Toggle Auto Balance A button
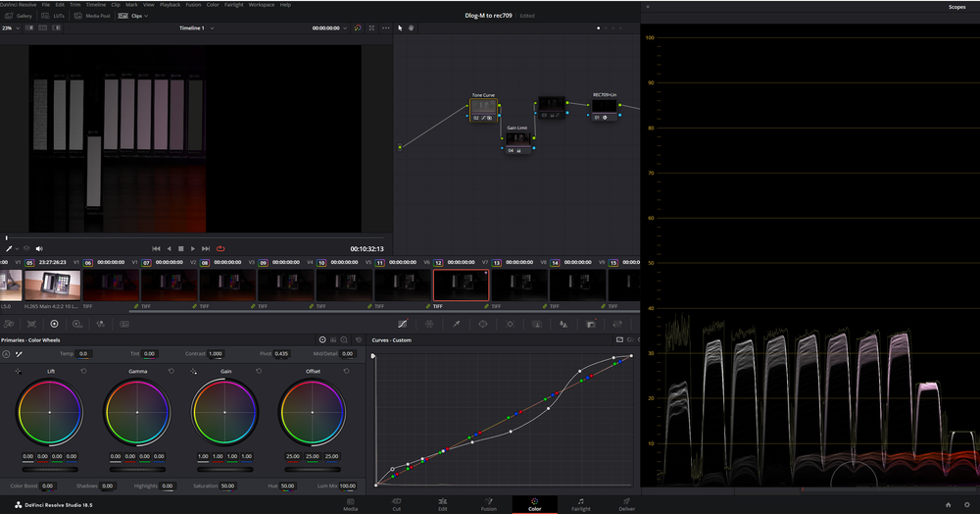Screen dimensions: 980x514 point(6,354)
